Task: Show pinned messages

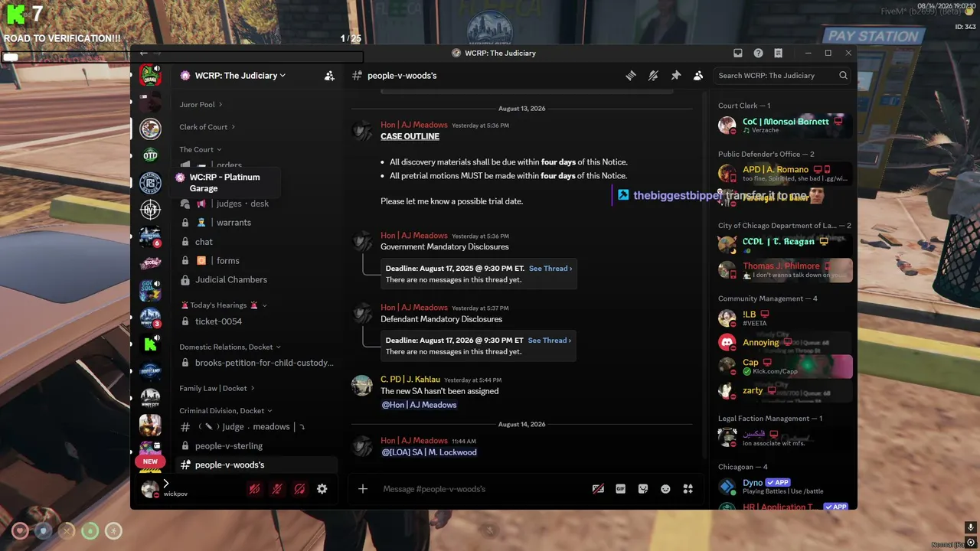Action: pyautogui.click(x=675, y=76)
